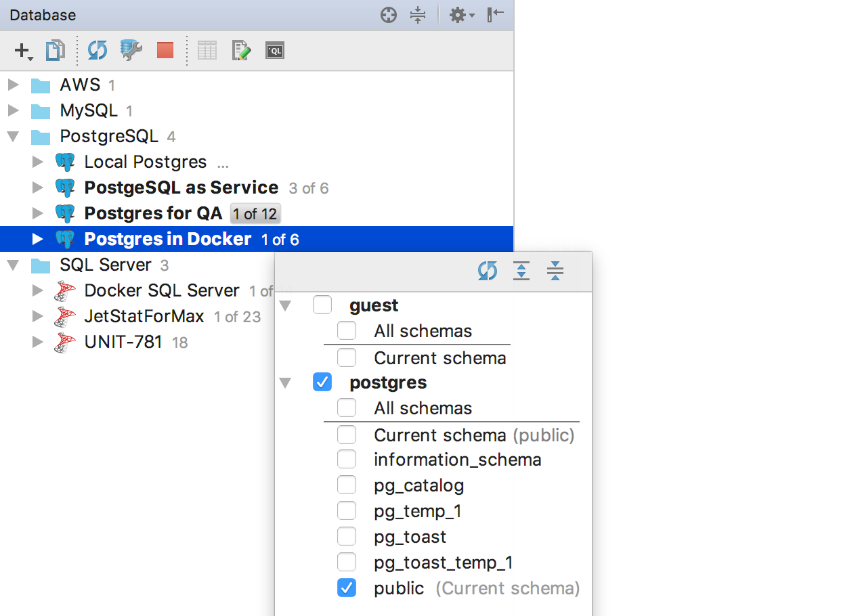Click the SQL Server folder icon

click(x=41, y=265)
